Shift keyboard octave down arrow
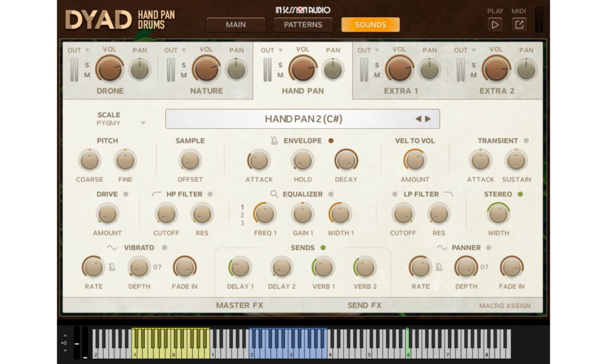607x364 pixels. point(65,350)
